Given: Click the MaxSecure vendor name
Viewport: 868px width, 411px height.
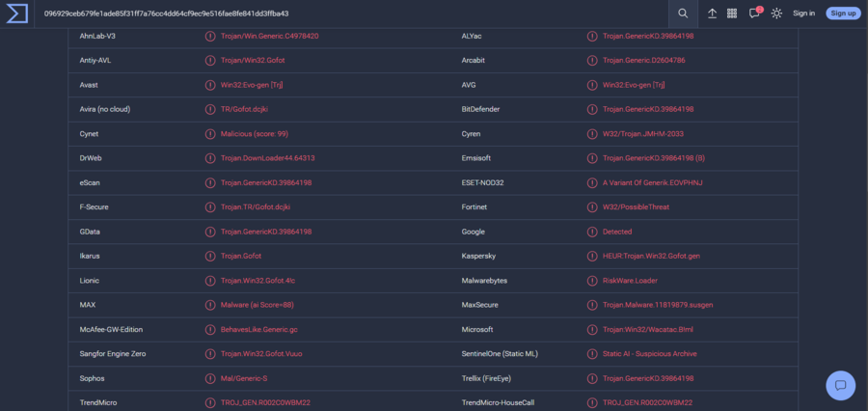Looking at the screenshot, I should click(480, 305).
